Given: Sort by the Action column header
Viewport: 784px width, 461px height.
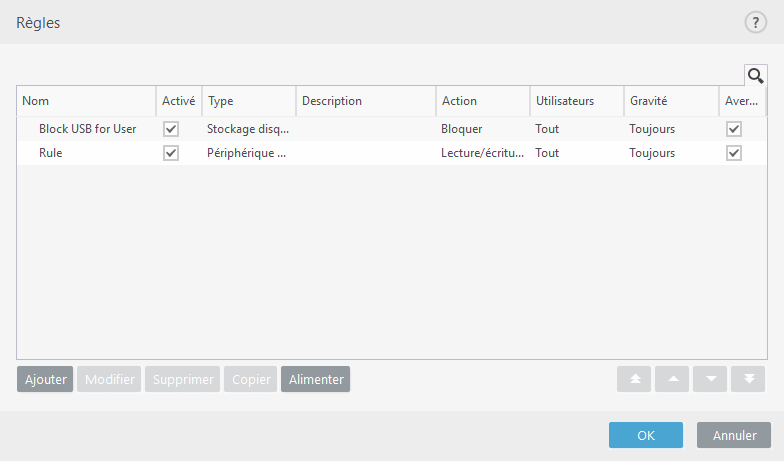Looking at the screenshot, I should click(483, 101).
